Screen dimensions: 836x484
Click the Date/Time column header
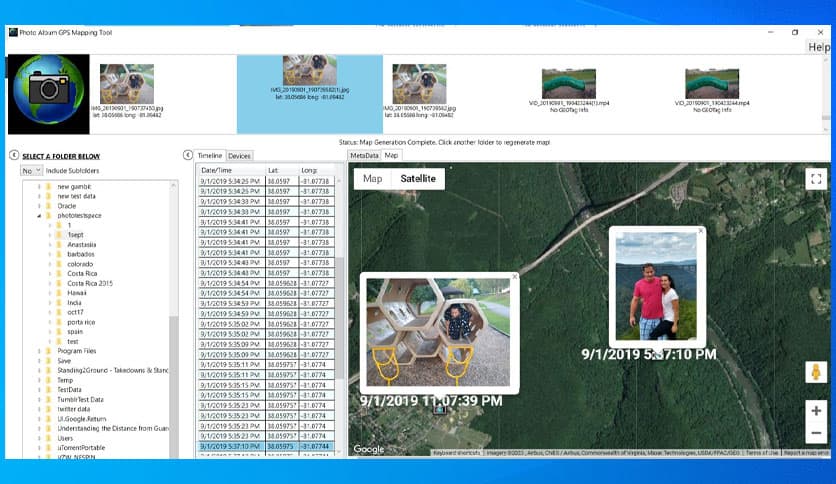tap(232, 170)
